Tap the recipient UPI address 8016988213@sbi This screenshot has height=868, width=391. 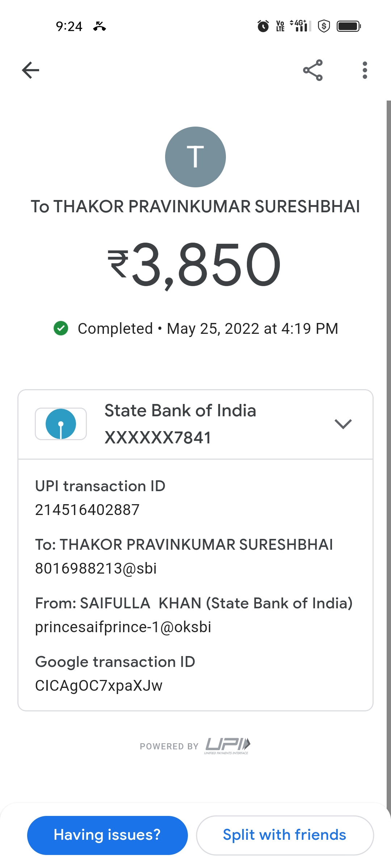click(96, 569)
